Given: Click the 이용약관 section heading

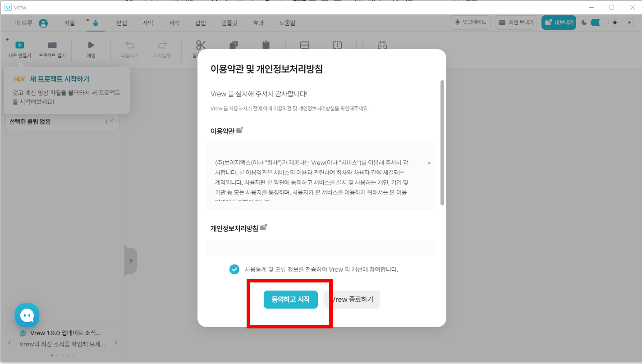Looking at the screenshot, I should (222, 131).
